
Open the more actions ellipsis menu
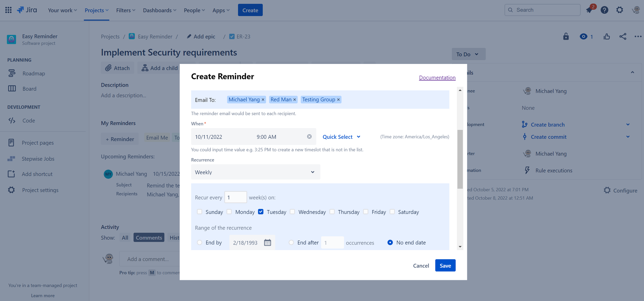(638, 36)
